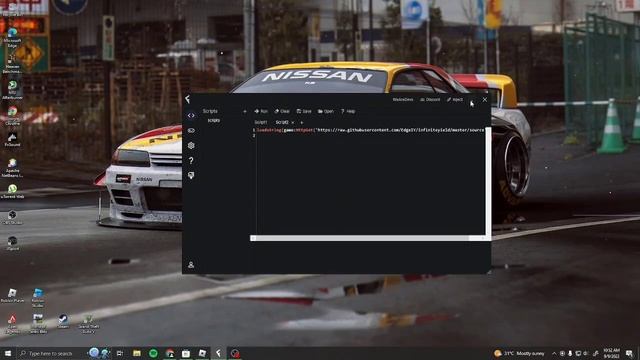Open uTorrent Web desktop shortcut
640x360 pixels.
[x=12, y=191]
